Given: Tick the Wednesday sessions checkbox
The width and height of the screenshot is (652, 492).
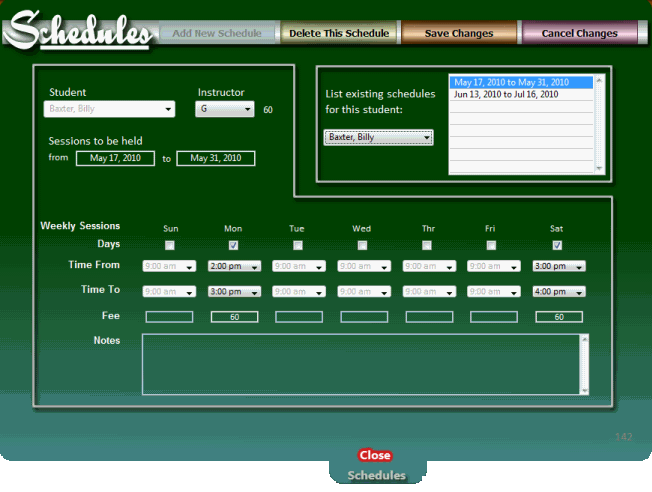Looking at the screenshot, I should (362, 245).
